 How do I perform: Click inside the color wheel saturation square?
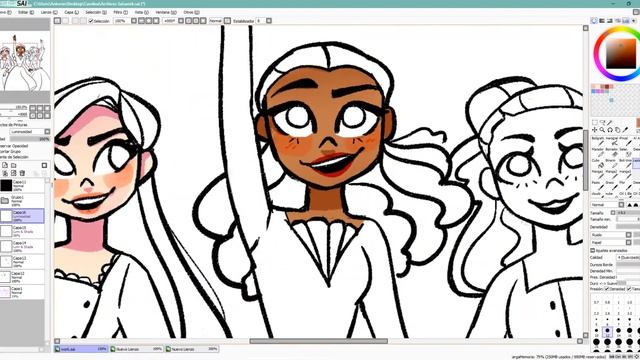coord(621,53)
